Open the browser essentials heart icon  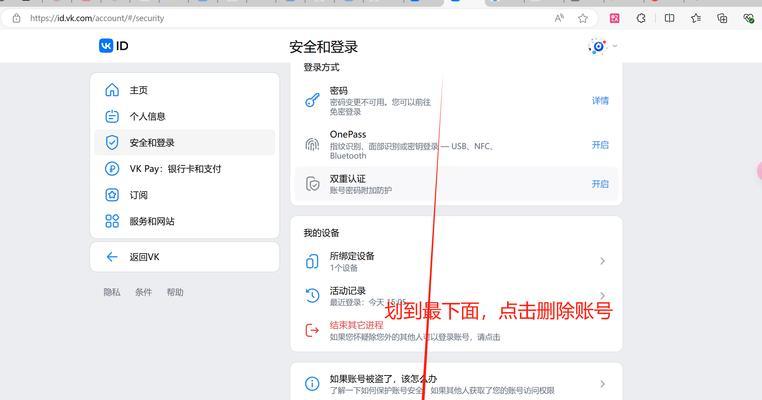748,18
